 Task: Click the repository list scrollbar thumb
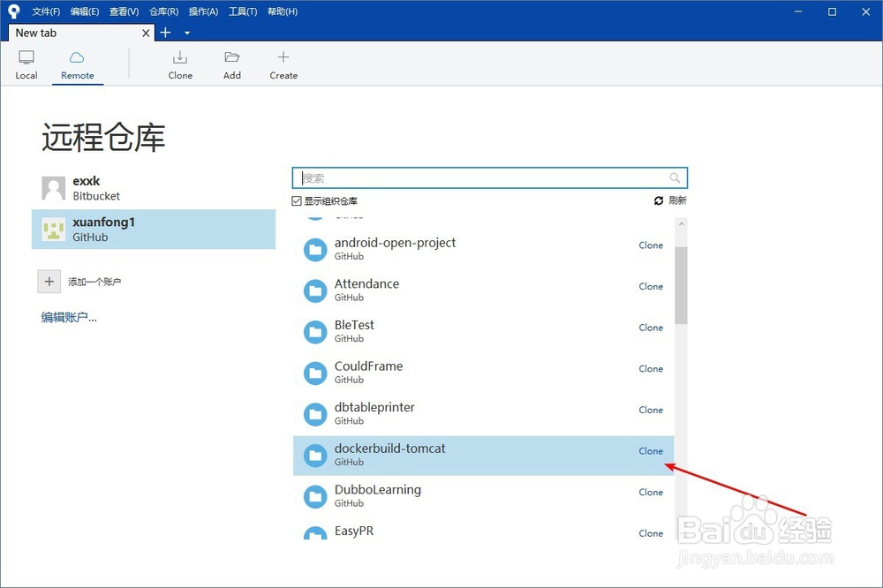tap(681, 285)
